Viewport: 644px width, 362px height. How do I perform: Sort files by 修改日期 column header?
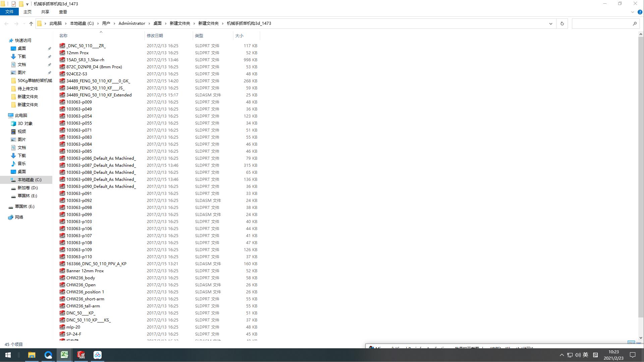(x=155, y=35)
